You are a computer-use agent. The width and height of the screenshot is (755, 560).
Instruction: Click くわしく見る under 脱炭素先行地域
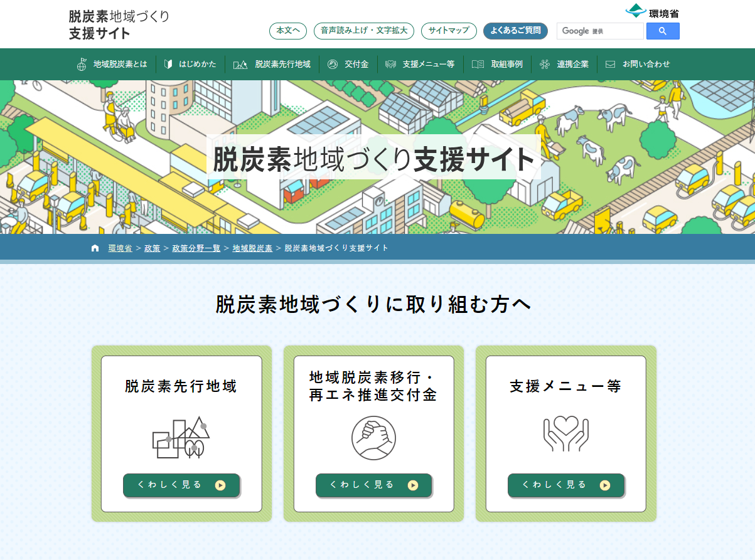pyautogui.click(x=181, y=485)
